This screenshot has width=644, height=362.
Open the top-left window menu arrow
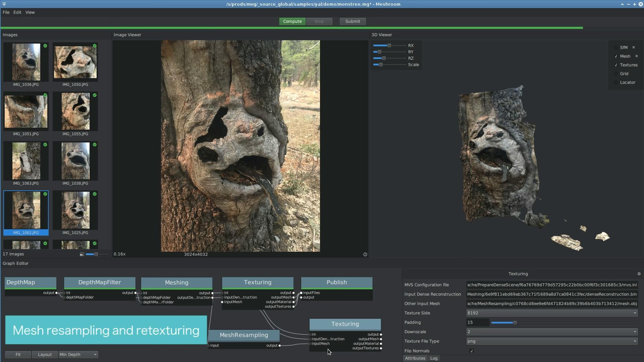point(4,4)
